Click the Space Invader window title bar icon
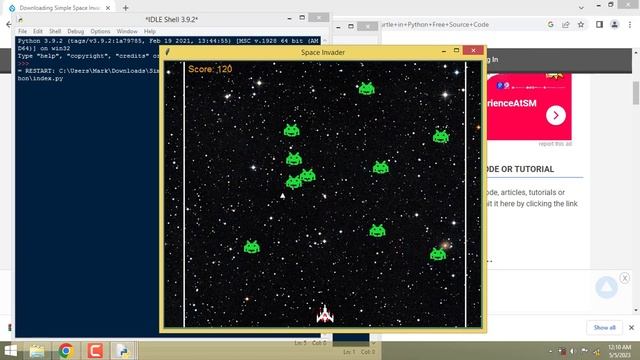 tap(167, 52)
